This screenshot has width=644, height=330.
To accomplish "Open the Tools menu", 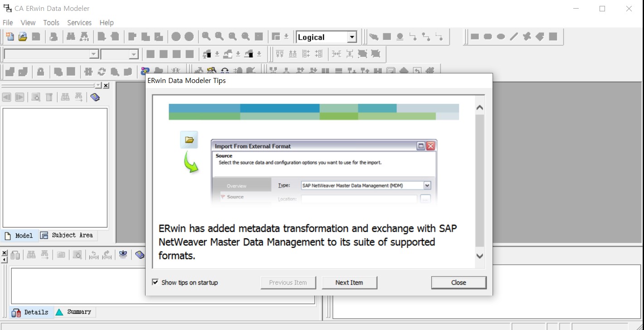I will click(51, 23).
